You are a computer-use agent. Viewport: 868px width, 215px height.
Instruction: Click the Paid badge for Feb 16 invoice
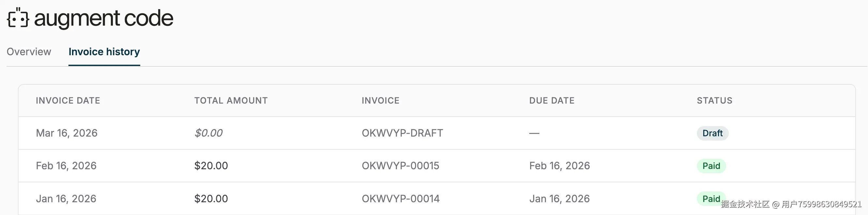click(711, 166)
